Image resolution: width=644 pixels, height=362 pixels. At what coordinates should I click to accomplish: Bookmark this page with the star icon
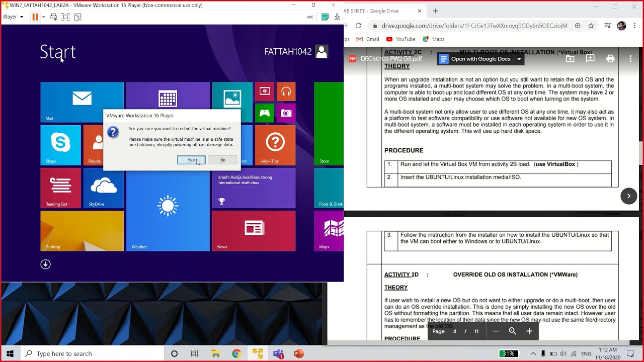pos(591,26)
